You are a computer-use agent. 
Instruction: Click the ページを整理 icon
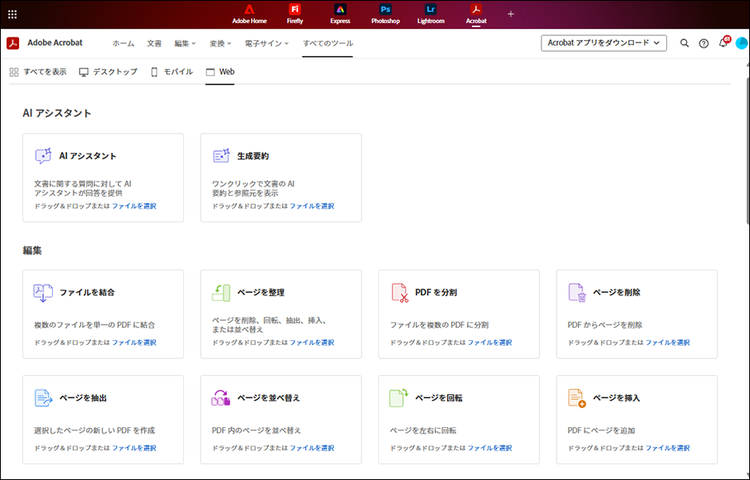pyautogui.click(x=221, y=293)
